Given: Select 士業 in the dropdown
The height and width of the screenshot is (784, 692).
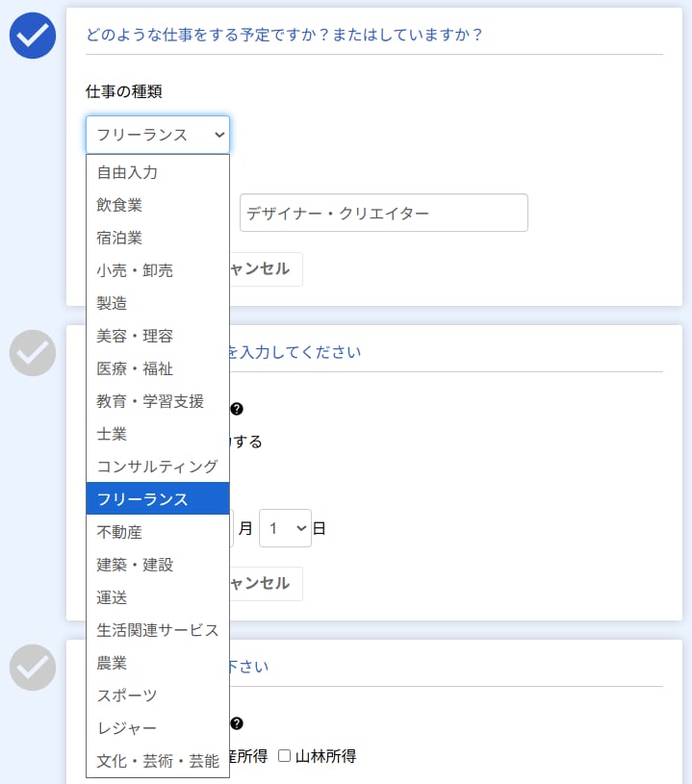Looking at the screenshot, I should [158, 434].
